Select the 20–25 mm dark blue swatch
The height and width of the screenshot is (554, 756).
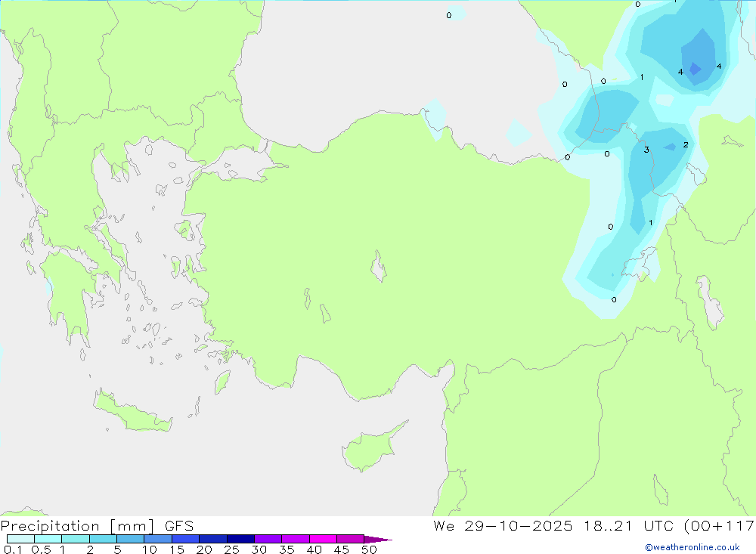click(213, 539)
